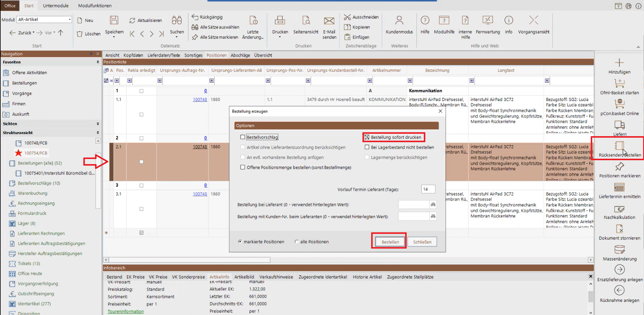The image size is (644, 315).
Task: Collapse the Favoriten navigation section
Action: tap(98, 62)
